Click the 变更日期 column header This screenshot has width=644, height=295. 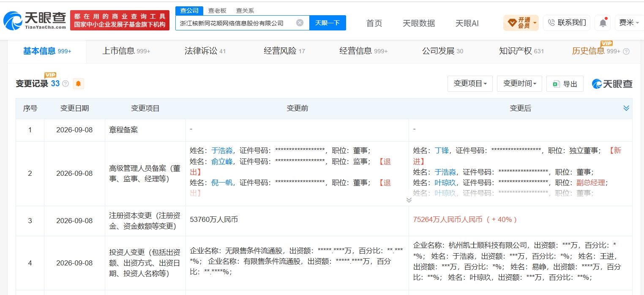click(74, 109)
